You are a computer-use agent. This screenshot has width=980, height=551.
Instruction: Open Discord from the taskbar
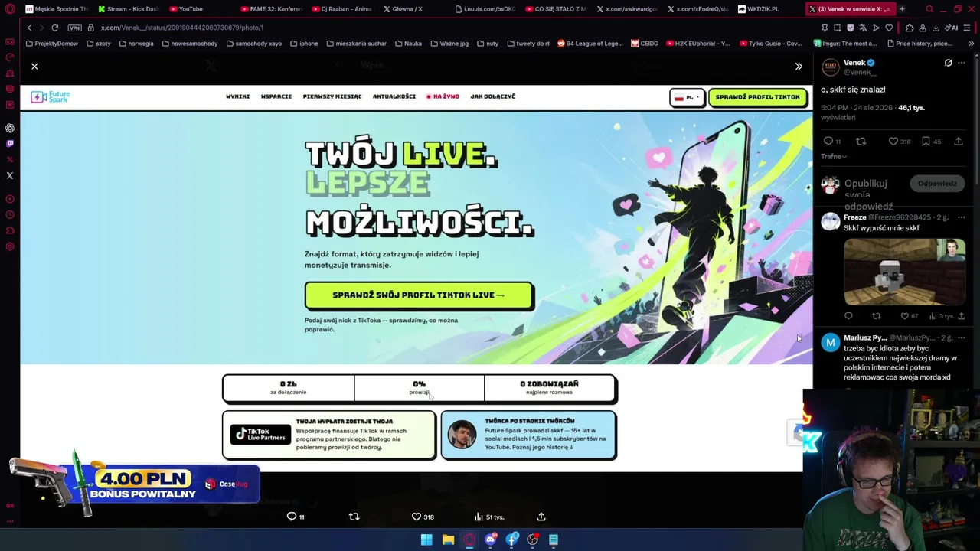490,540
